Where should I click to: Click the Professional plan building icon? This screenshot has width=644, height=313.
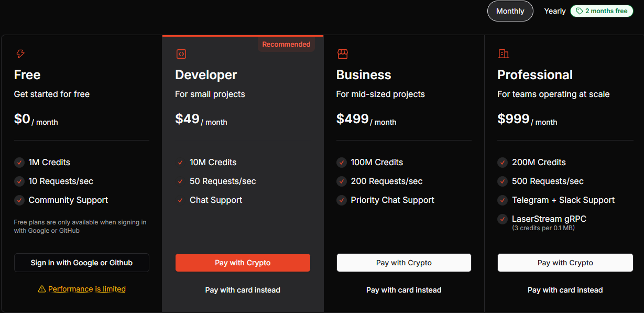click(x=504, y=53)
